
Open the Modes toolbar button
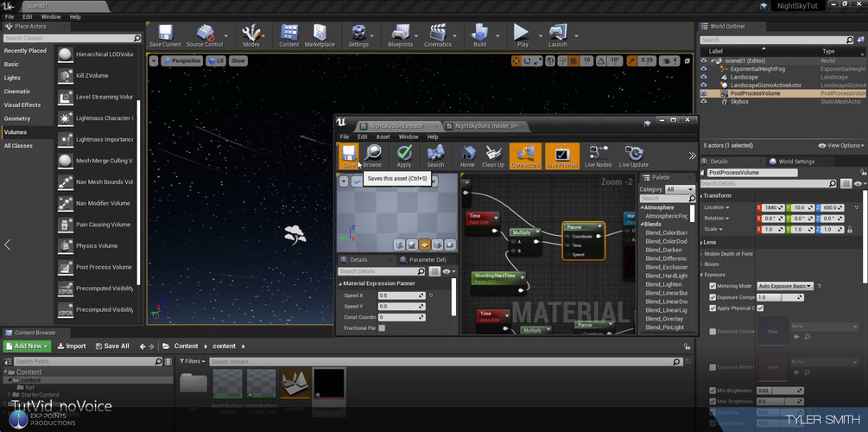(x=250, y=36)
